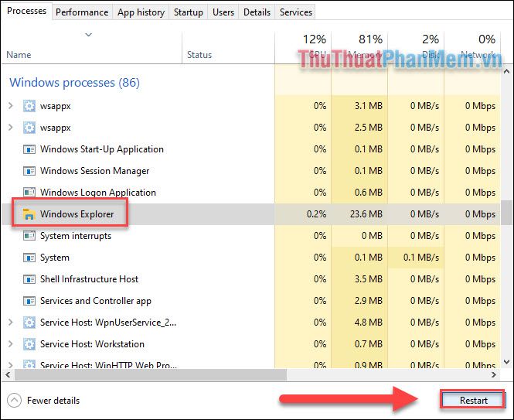Sort by Network column showing 0%
This screenshot has width=514, height=420.
[x=472, y=48]
